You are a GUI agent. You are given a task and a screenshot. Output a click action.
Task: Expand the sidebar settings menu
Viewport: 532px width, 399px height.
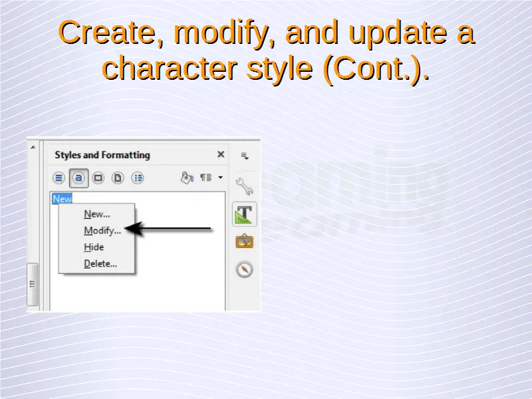click(x=244, y=156)
